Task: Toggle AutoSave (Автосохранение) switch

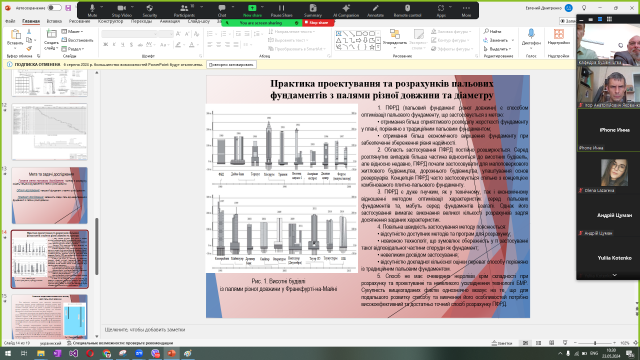Action: (54, 8)
